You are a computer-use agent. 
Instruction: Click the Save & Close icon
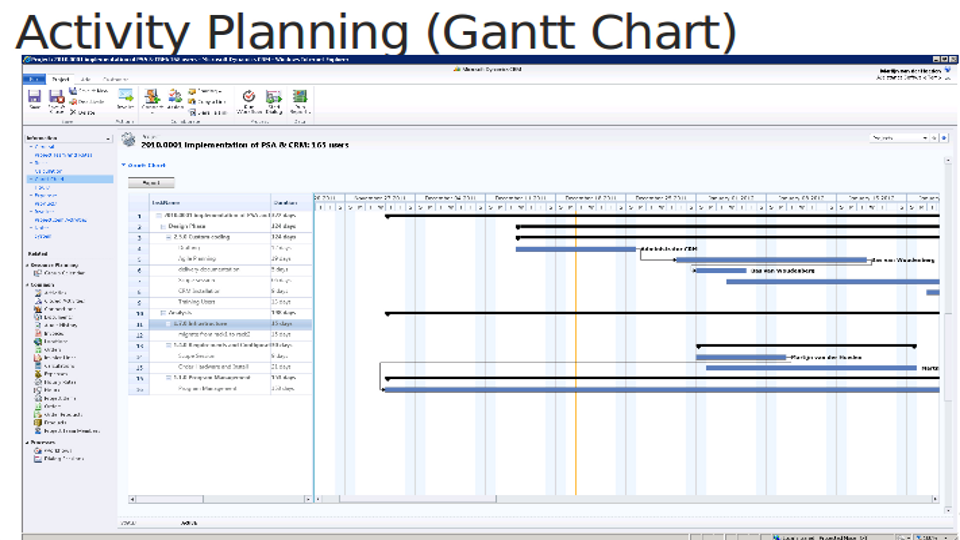[x=56, y=98]
